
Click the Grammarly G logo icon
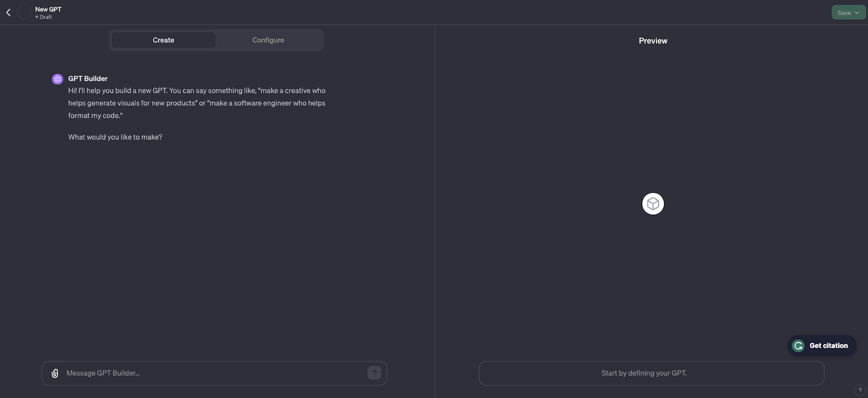click(798, 346)
